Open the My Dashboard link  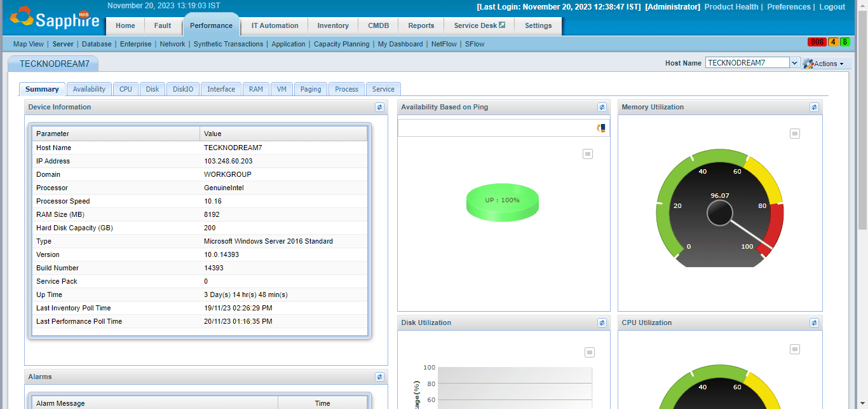click(x=400, y=44)
